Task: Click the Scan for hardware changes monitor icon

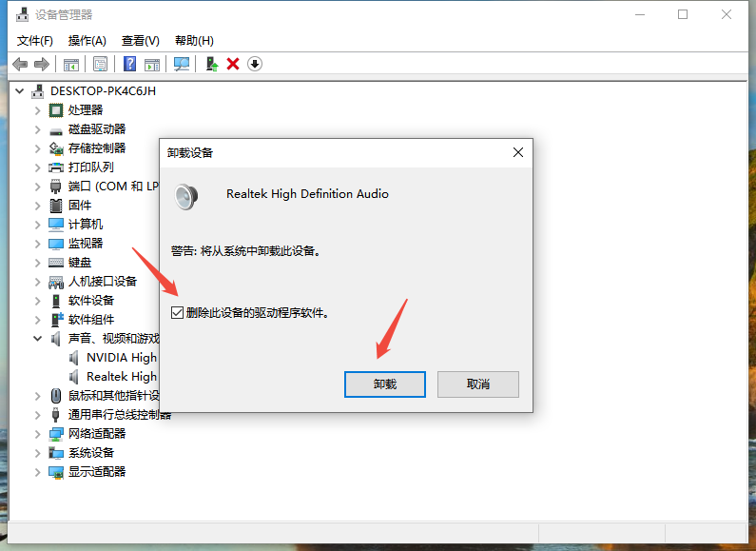Action: (x=182, y=64)
